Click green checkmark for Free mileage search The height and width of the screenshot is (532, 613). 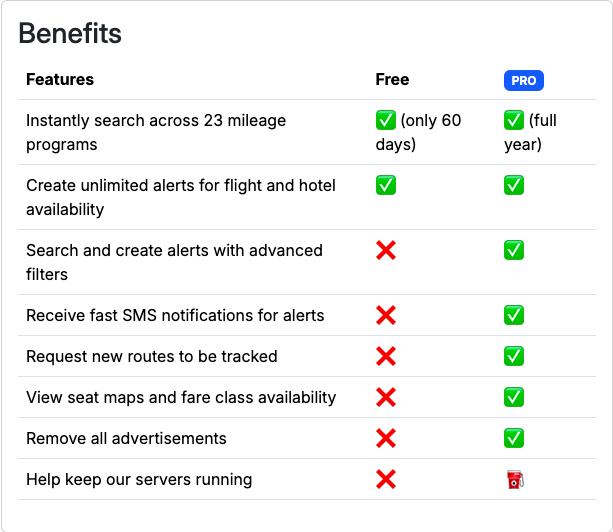pos(386,121)
